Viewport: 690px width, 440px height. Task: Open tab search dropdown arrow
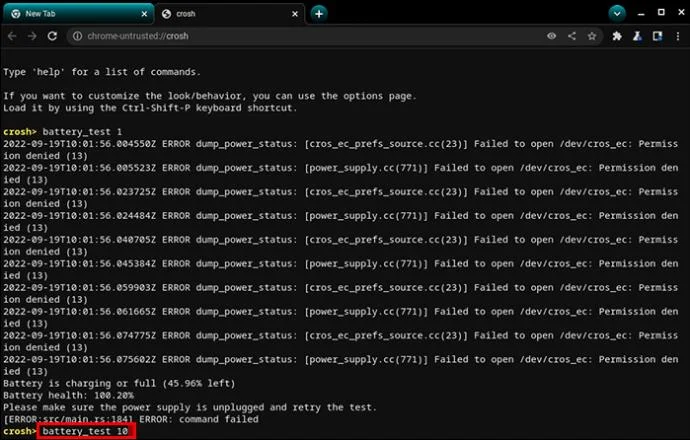click(617, 13)
